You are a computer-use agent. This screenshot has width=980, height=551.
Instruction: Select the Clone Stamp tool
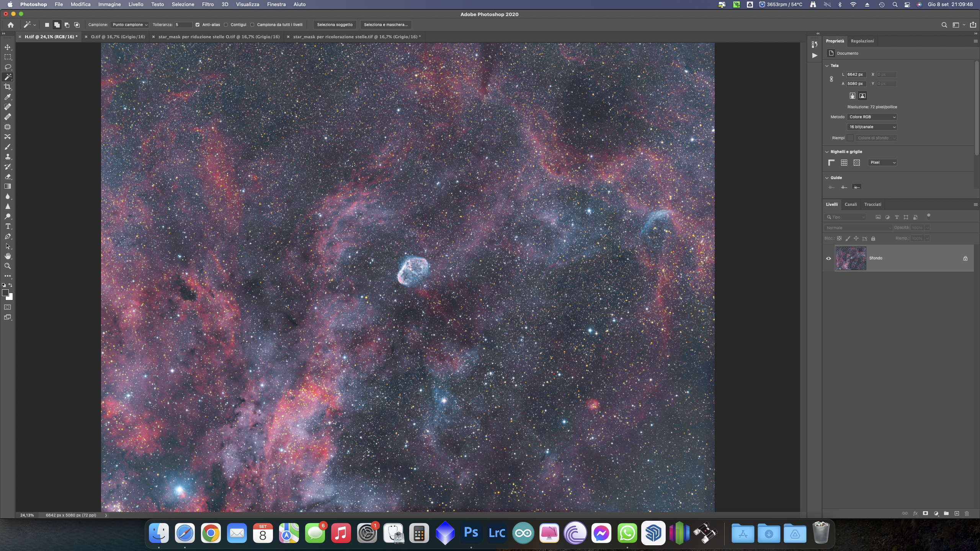(x=8, y=157)
